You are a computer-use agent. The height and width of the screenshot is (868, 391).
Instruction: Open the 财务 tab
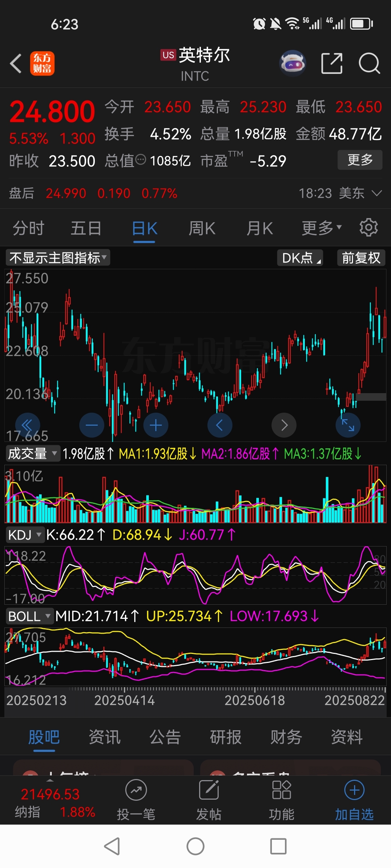click(x=286, y=737)
